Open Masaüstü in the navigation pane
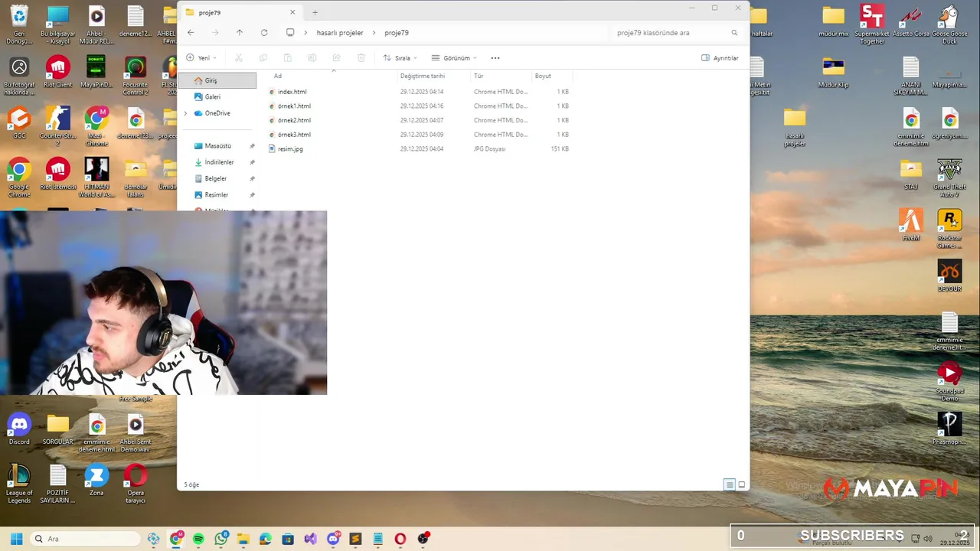 coord(217,146)
